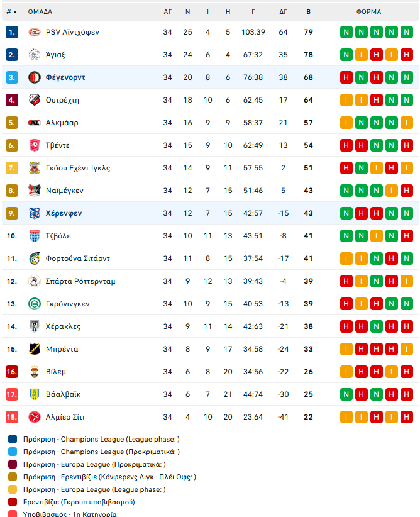The image size is (420, 517).
Task: Open the Τβέντε team link
Action: click(x=58, y=145)
